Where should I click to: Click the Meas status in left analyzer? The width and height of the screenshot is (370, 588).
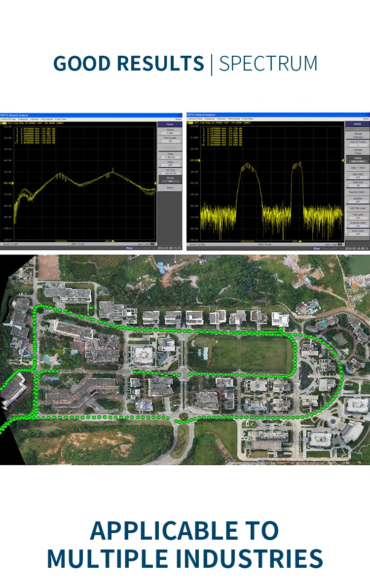tap(129, 248)
